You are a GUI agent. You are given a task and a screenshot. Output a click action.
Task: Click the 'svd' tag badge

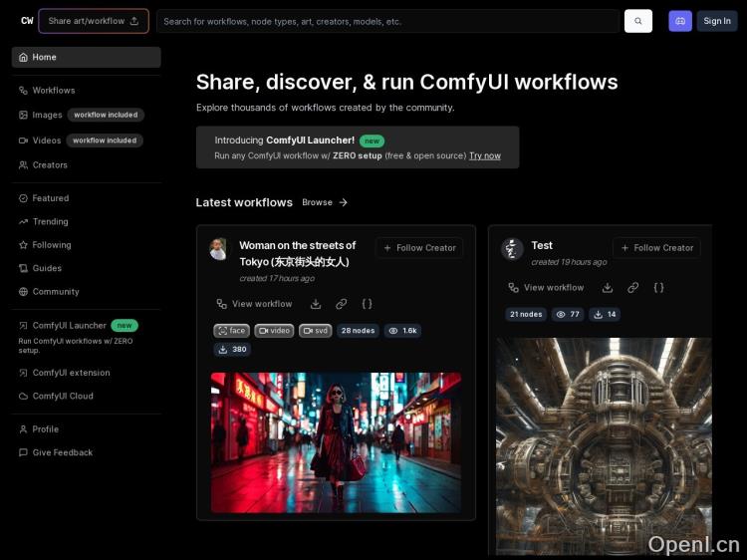pyautogui.click(x=316, y=331)
